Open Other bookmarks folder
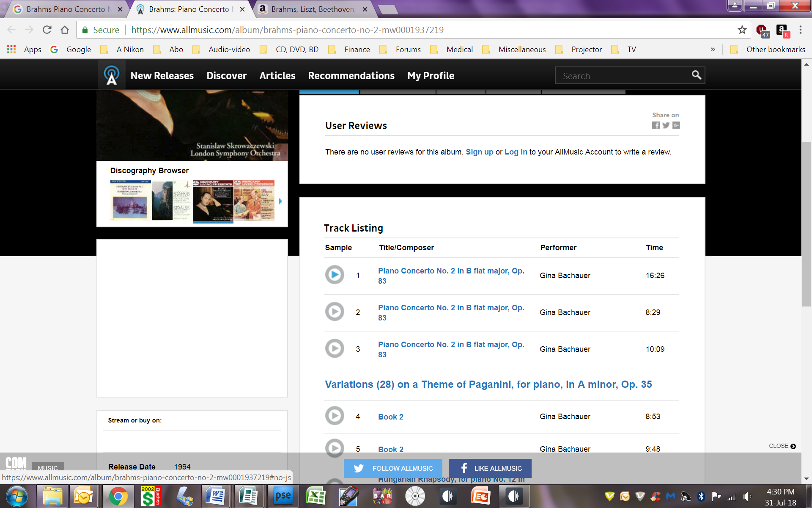This screenshot has width=812, height=508. click(x=768, y=50)
